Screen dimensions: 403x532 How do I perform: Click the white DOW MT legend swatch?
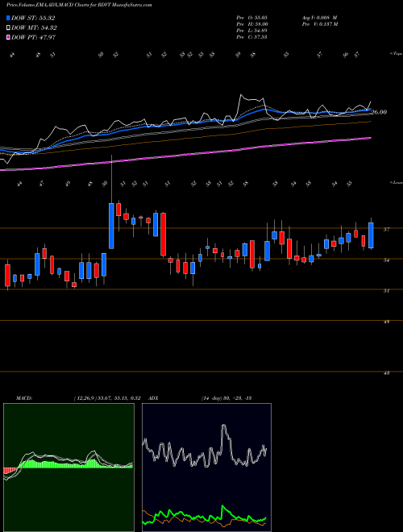(9, 28)
